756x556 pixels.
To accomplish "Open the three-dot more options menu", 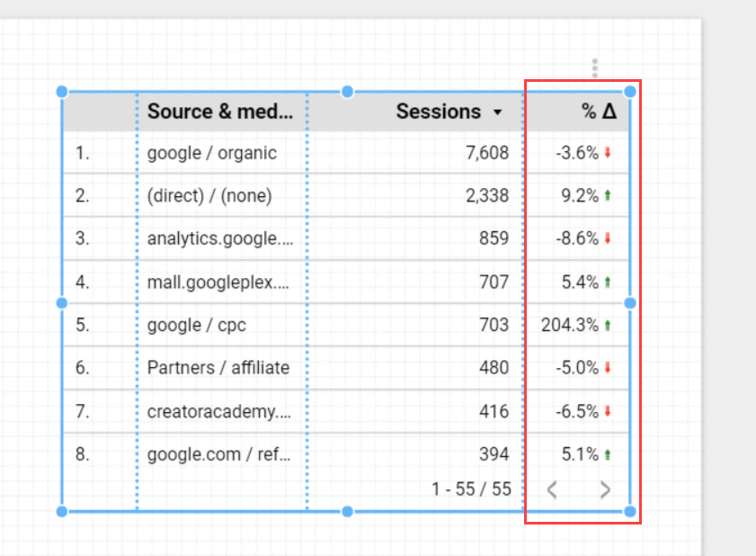I will point(594,68).
